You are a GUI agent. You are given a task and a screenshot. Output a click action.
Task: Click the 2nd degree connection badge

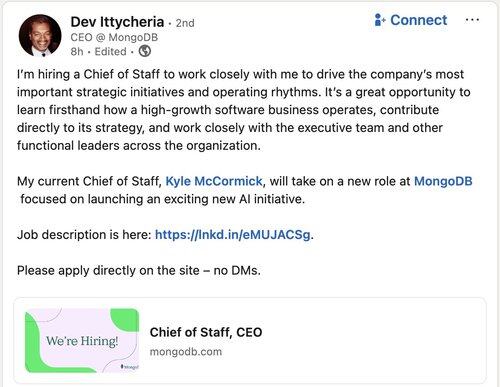(185, 23)
